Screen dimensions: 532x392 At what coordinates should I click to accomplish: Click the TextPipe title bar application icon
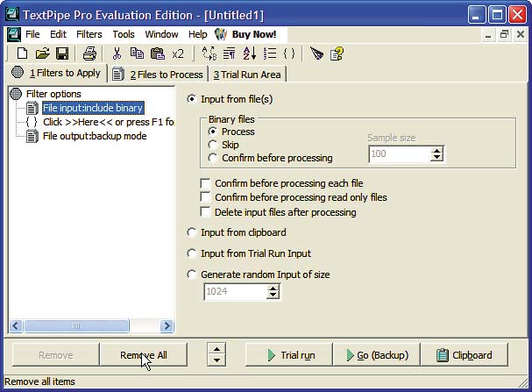pos(12,15)
